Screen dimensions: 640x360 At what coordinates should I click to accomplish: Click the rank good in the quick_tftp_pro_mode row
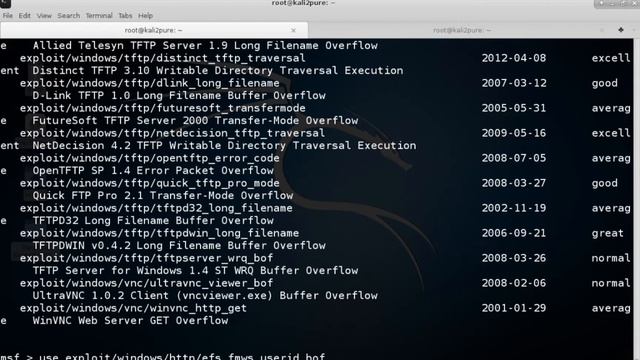604,183
